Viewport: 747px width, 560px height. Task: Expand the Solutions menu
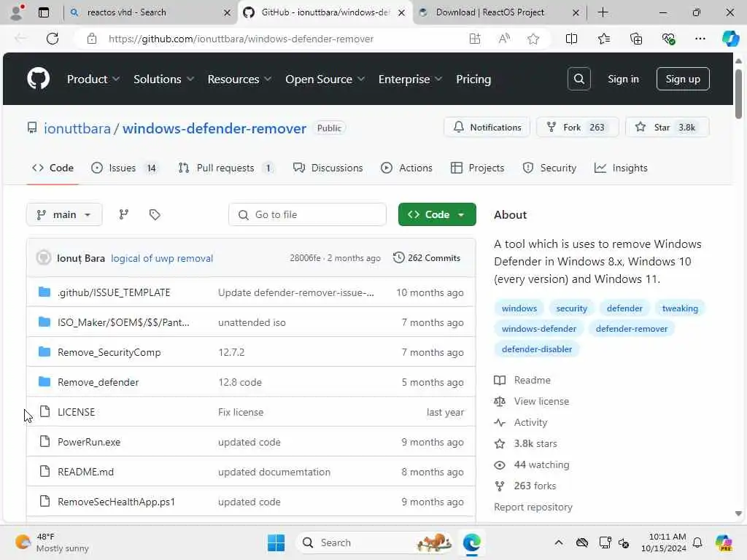coord(163,79)
